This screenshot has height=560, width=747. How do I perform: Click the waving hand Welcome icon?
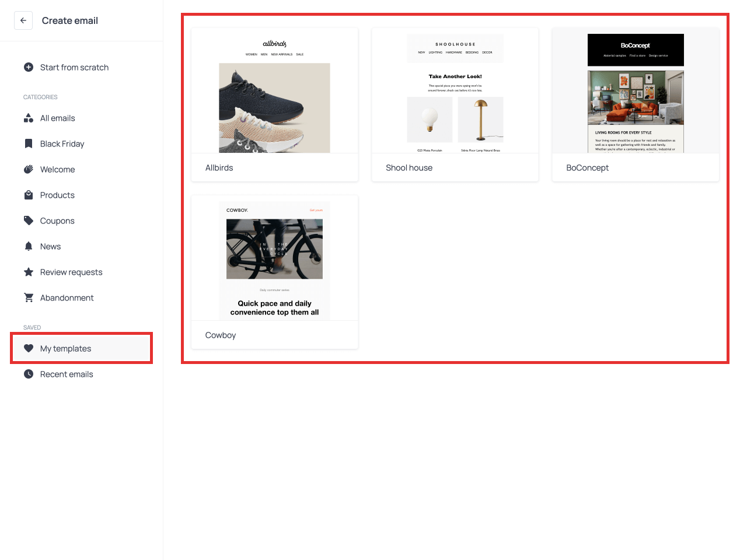[29, 170]
